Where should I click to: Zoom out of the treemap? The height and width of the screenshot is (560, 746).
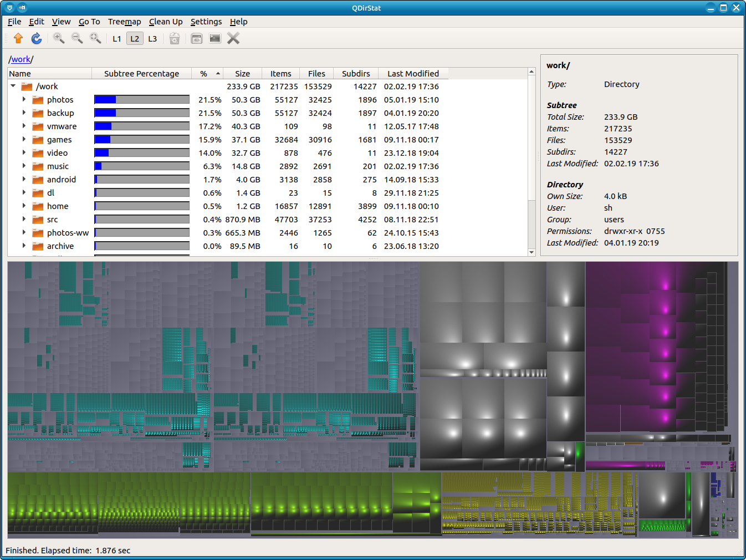[77, 38]
